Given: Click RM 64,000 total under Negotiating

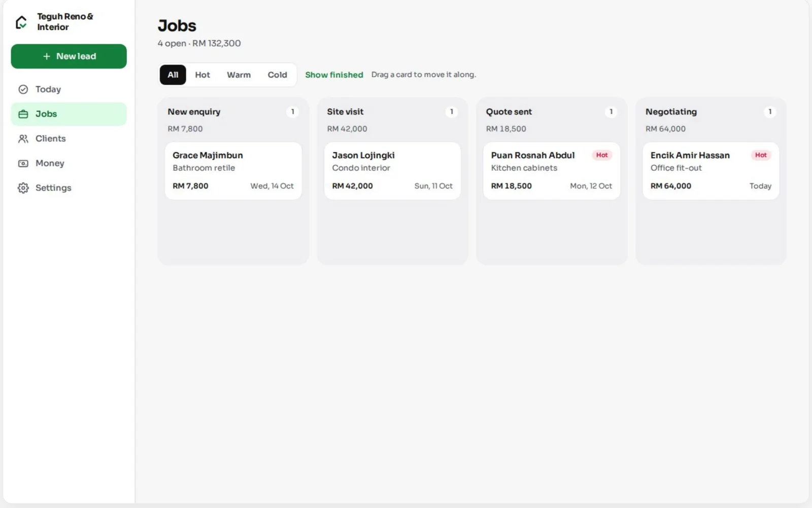Looking at the screenshot, I should tap(665, 129).
